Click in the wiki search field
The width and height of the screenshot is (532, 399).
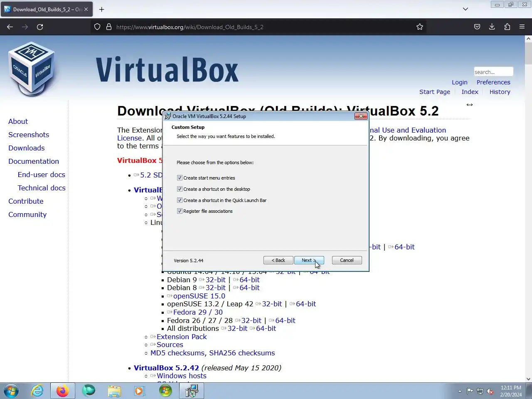pos(493,72)
